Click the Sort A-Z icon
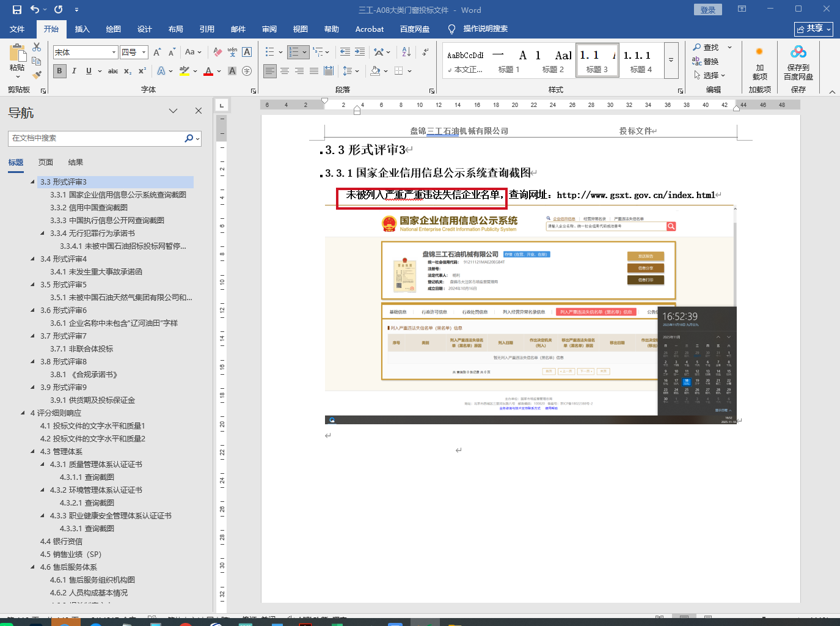840x626 pixels. tap(406, 52)
